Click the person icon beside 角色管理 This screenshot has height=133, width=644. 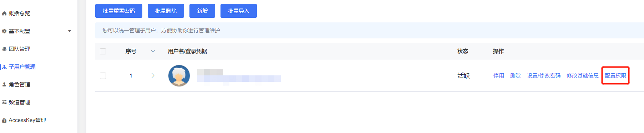coord(4,85)
